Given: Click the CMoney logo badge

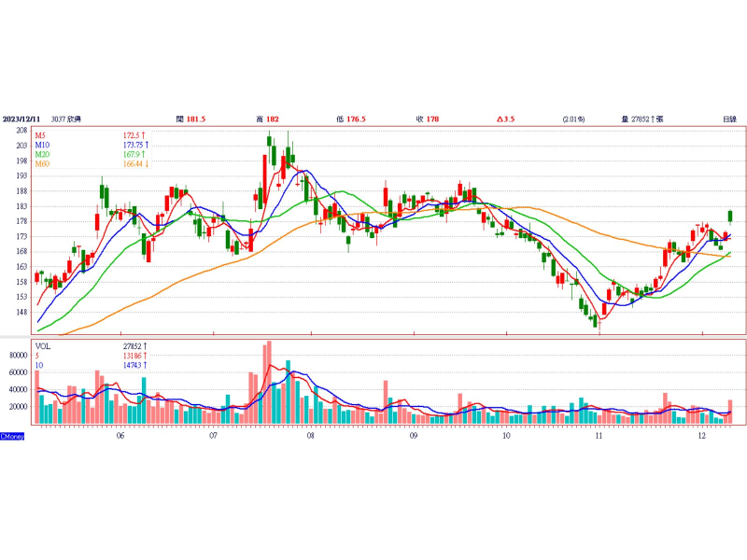Looking at the screenshot, I should point(12,436).
